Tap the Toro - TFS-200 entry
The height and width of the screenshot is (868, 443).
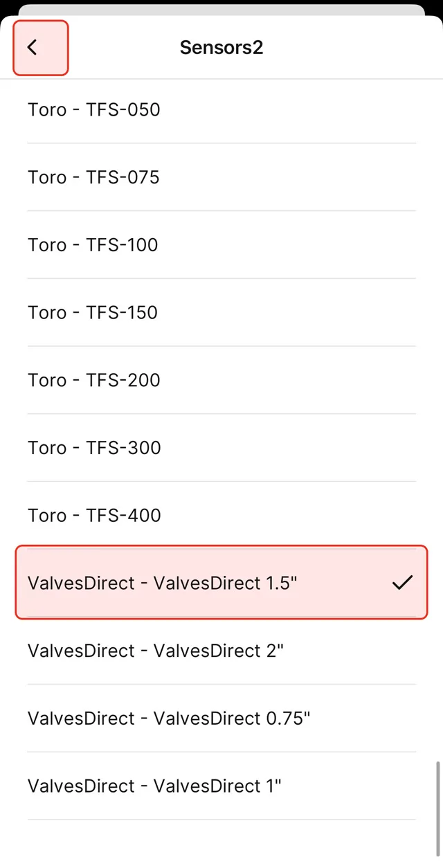(x=93, y=380)
